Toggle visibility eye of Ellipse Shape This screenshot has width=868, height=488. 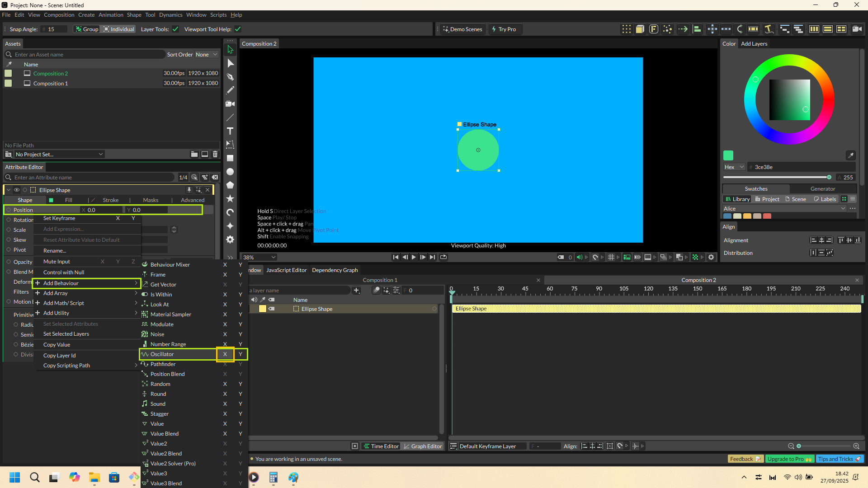pyautogui.click(x=17, y=190)
